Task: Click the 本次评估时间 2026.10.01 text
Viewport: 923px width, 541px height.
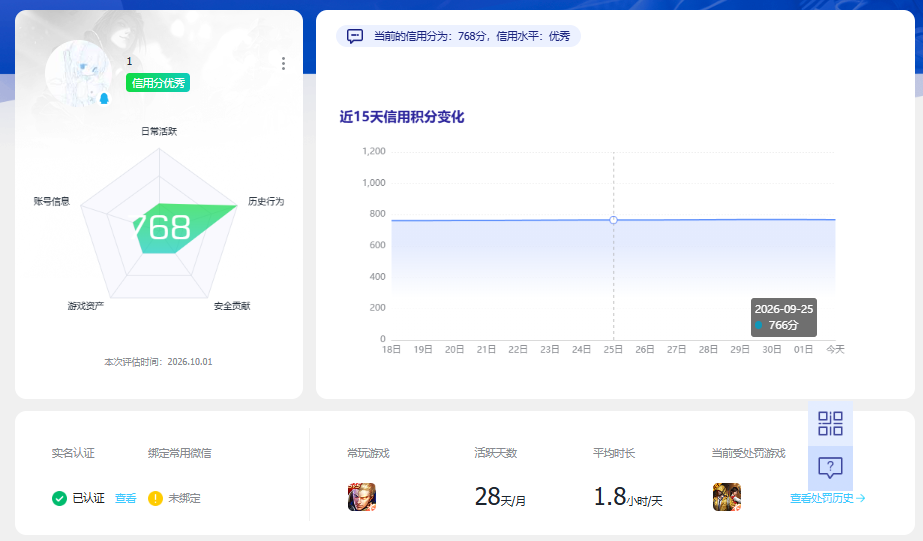Action: click(158, 362)
